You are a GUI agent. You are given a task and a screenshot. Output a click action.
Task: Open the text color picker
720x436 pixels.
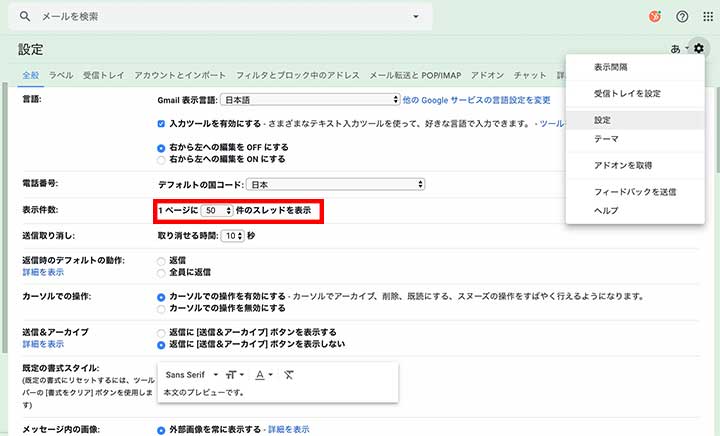click(x=264, y=375)
